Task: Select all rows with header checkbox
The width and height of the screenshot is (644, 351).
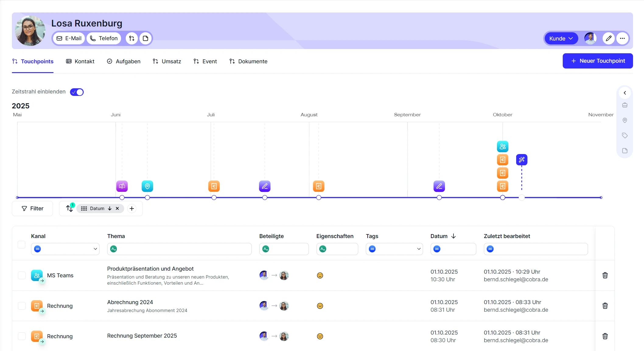Action: [22, 244]
